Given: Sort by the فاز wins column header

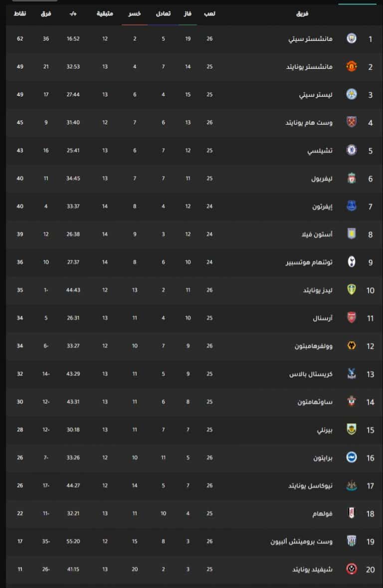Looking at the screenshot, I should coord(188,13).
